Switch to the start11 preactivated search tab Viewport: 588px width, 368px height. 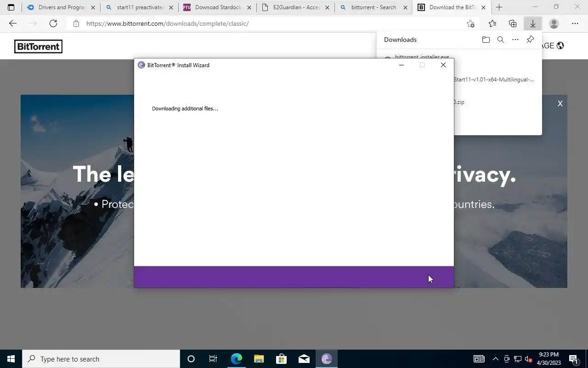pyautogui.click(x=139, y=7)
